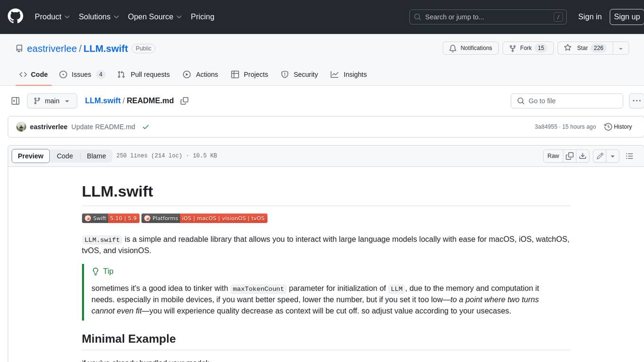Open the Update README.md commit message
644x362 pixels.
(x=103, y=127)
